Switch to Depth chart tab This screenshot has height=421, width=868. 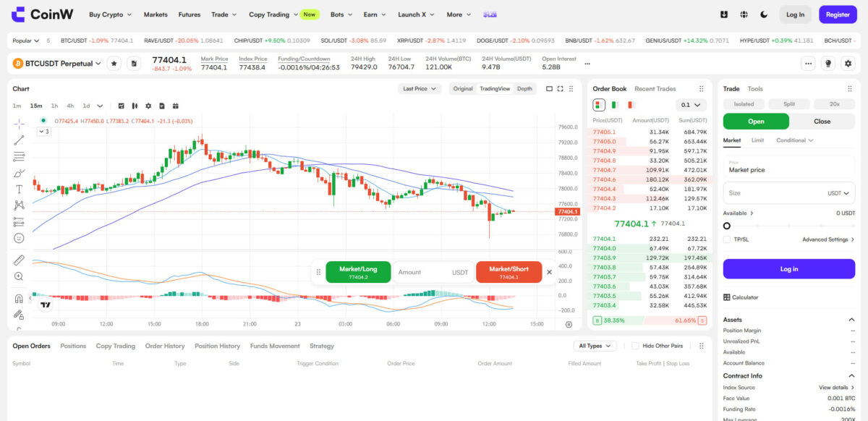[524, 89]
